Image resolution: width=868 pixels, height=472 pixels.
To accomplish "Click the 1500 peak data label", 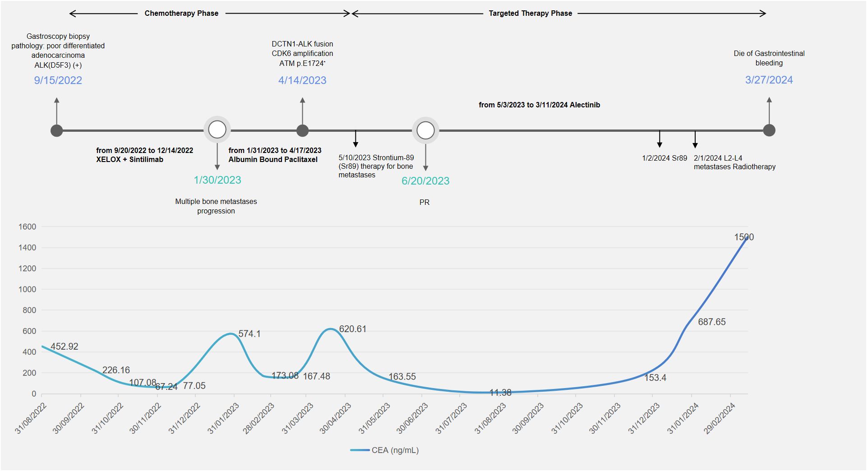I will [743, 237].
